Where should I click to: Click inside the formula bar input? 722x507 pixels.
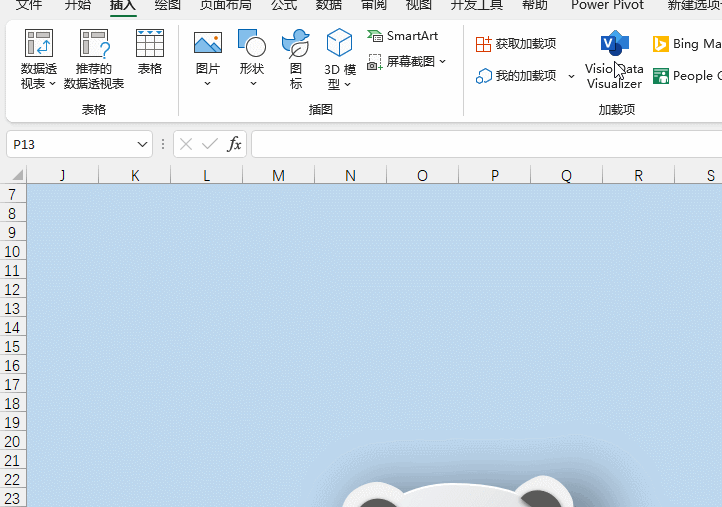point(480,145)
